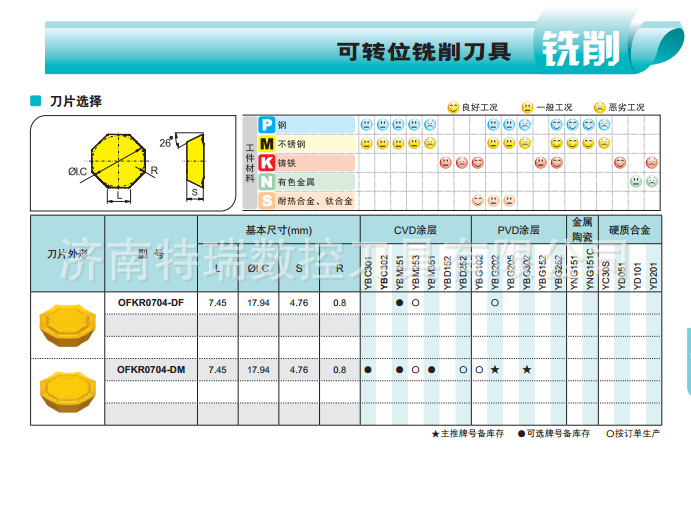Click the CVD涂层 header
Screen dimensions: 691x505
coord(415,230)
